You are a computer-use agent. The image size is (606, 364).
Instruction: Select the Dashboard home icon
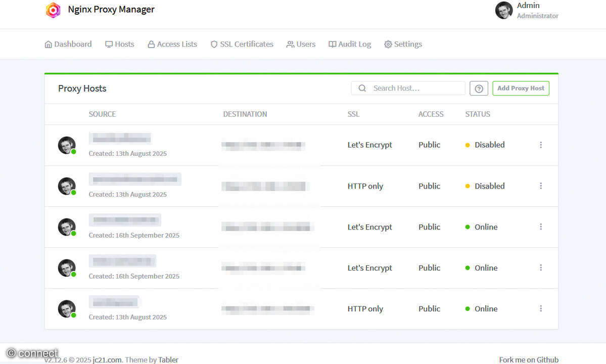tap(48, 44)
